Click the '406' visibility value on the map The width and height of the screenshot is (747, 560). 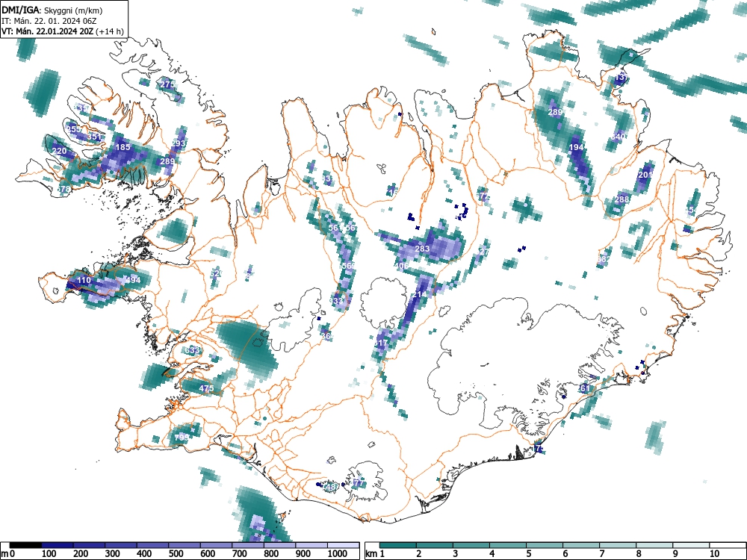coord(402,266)
